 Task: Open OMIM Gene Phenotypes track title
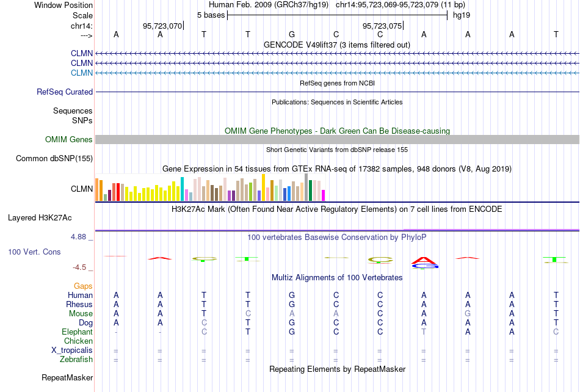[337, 131]
